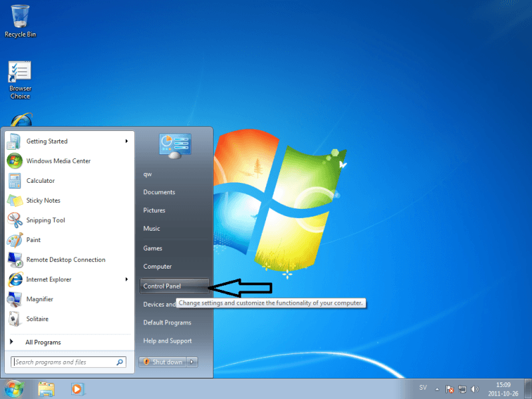Open shut down options arrow

(x=192, y=362)
